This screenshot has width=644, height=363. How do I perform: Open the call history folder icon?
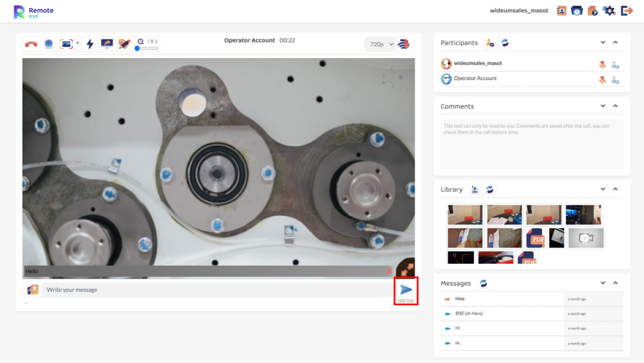(x=576, y=11)
